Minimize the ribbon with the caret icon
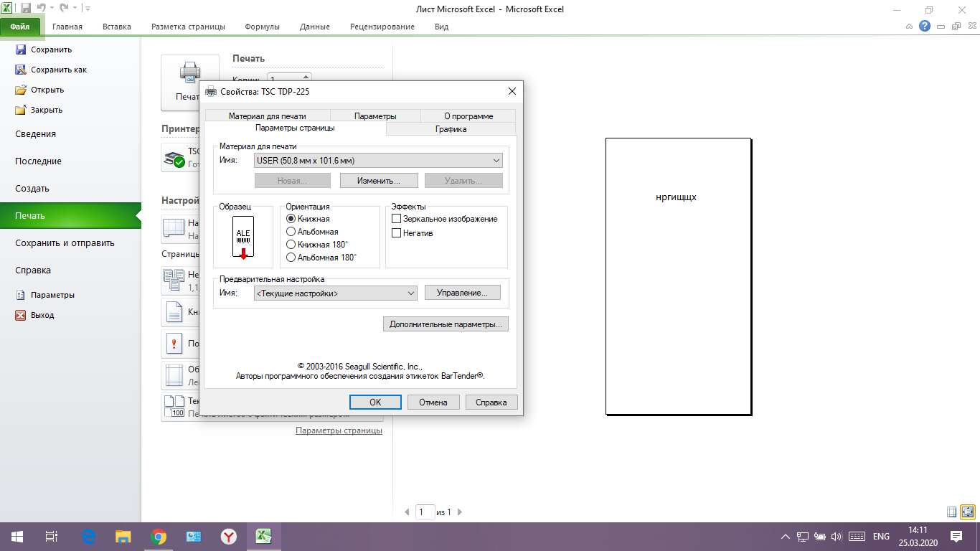 pyautogui.click(x=909, y=27)
